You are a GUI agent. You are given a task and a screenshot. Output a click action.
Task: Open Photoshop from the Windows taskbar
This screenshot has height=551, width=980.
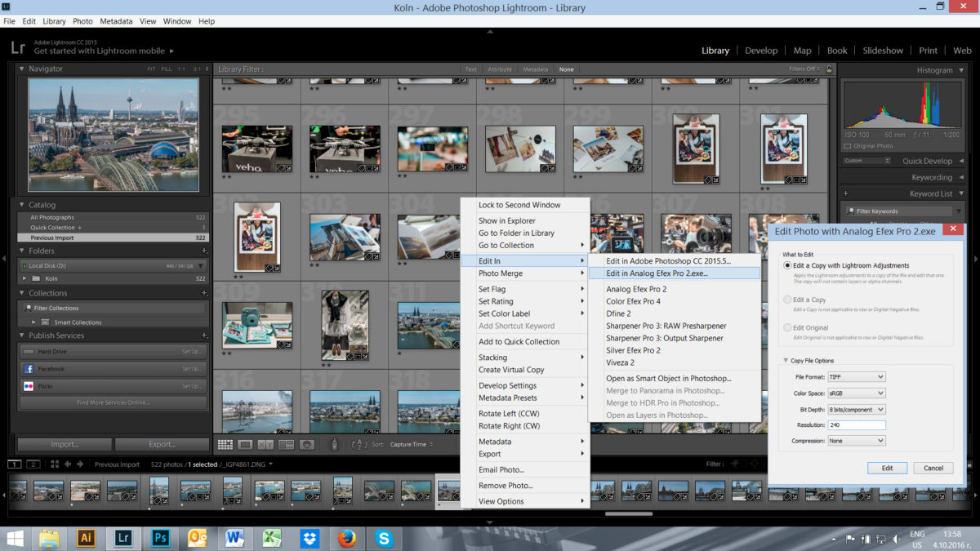tap(161, 538)
